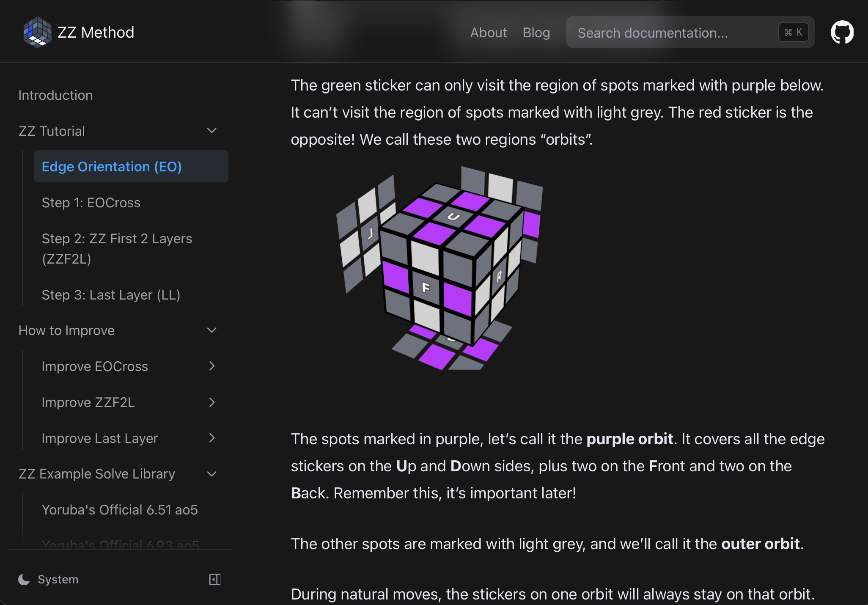Collapse the ZZ Example Solve Library section

pos(212,473)
